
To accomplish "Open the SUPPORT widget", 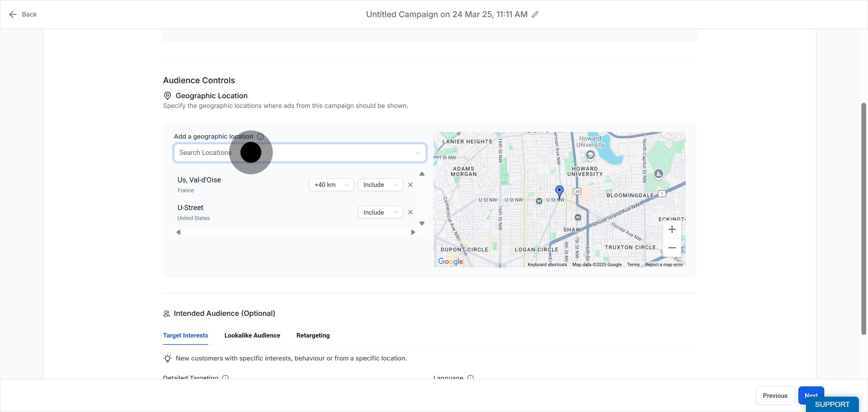I will coord(832,404).
